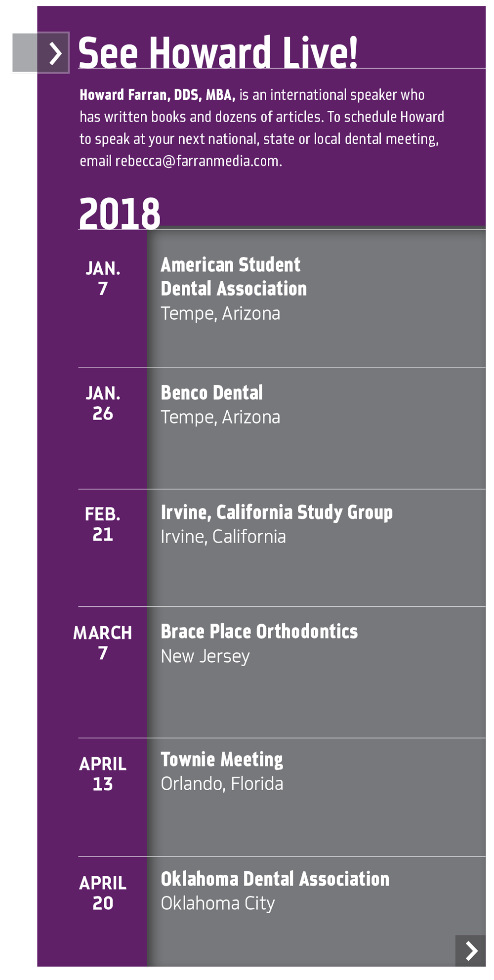Open the Benco Dental event entry
This screenshot has height=980, width=494.
(212, 393)
